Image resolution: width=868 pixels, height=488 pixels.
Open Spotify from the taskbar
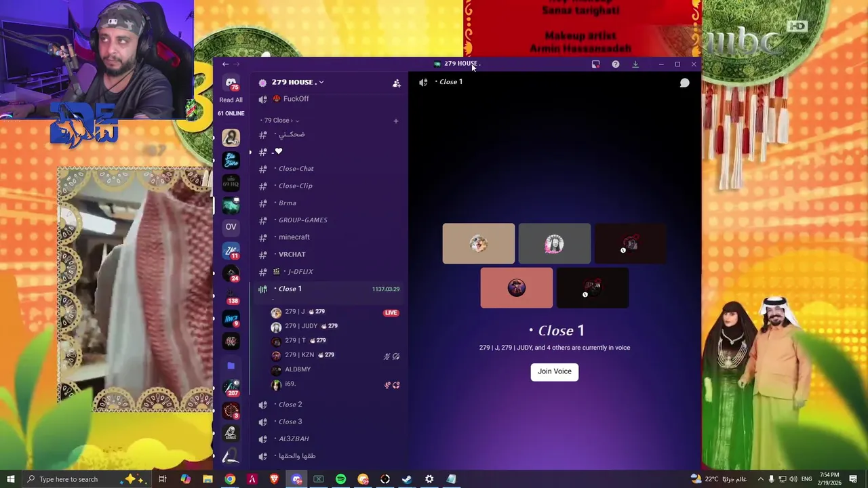(340, 479)
